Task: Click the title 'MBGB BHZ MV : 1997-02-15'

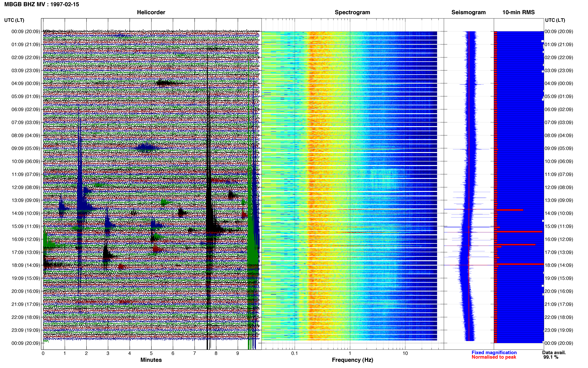Action: click(x=42, y=4)
